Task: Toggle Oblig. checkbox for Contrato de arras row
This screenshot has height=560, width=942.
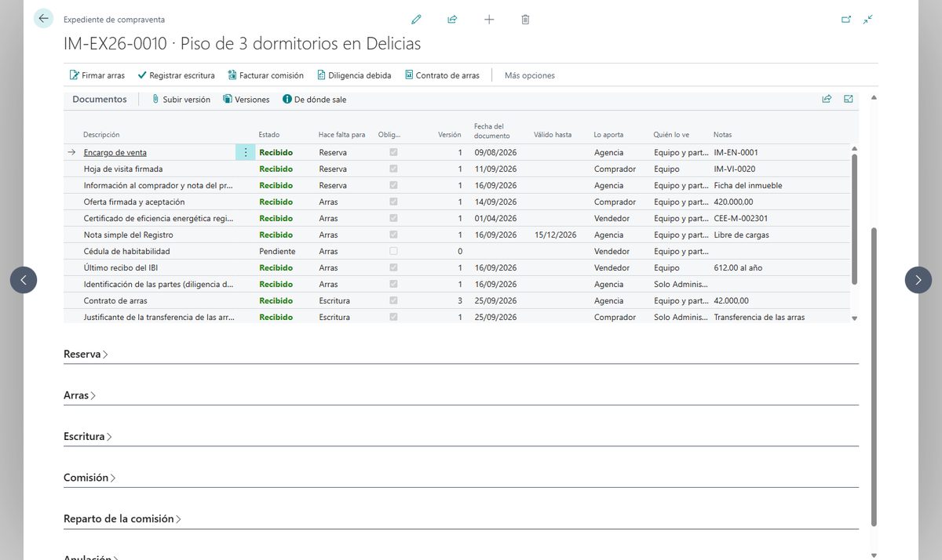Action: click(393, 300)
